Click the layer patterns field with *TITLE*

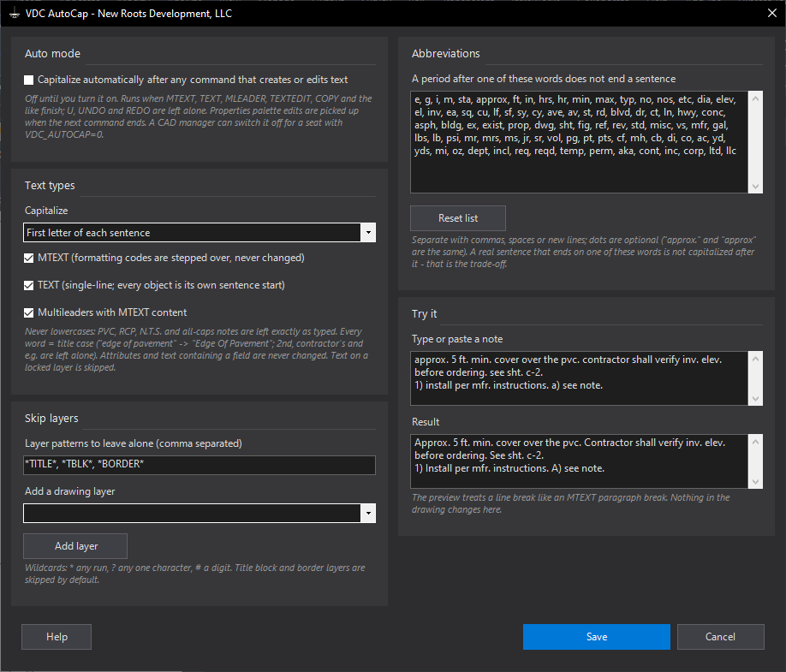pos(199,465)
